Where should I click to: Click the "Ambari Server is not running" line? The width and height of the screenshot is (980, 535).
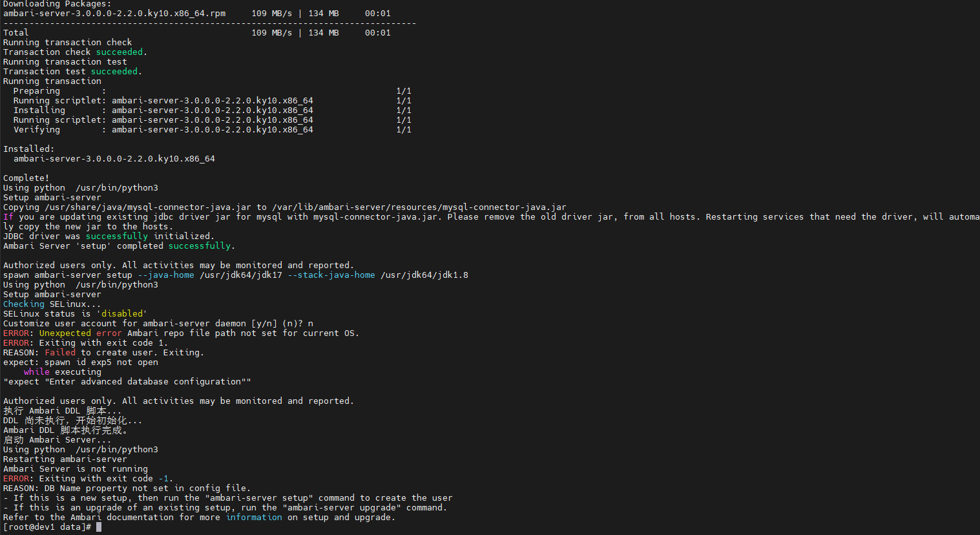[x=76, y=469]
